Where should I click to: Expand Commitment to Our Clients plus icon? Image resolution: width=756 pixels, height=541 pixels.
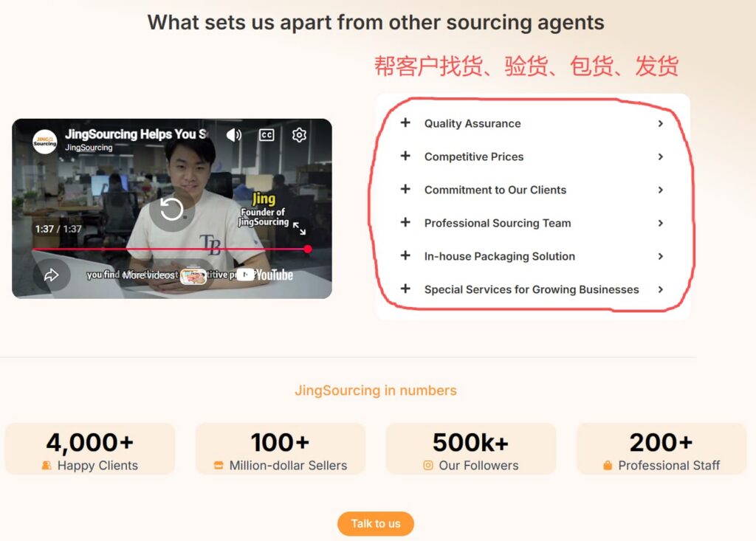[405, 189]
